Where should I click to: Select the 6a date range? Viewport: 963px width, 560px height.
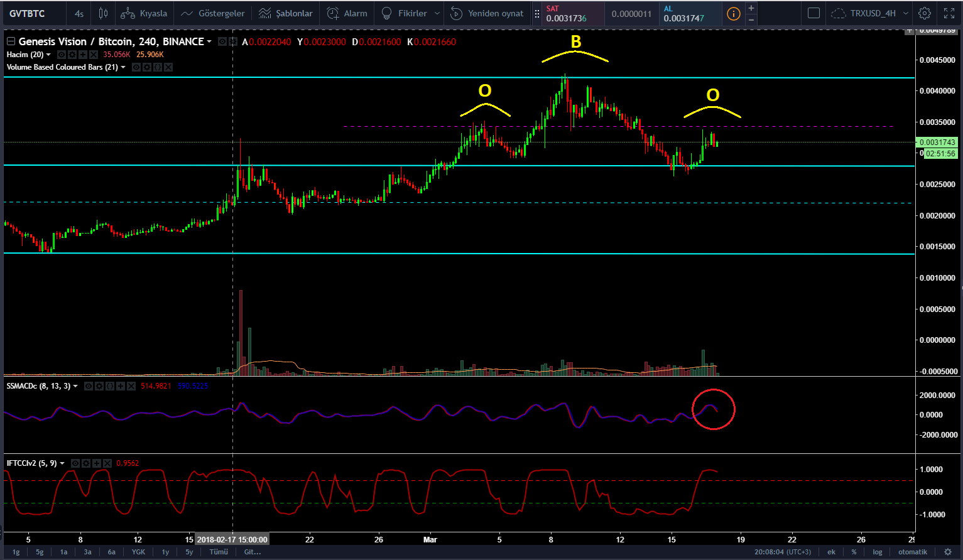[111, 552]
